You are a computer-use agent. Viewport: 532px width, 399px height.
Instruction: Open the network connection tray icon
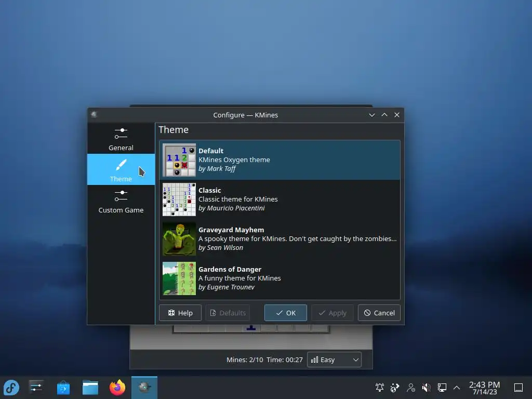click(x=442, y=388)
